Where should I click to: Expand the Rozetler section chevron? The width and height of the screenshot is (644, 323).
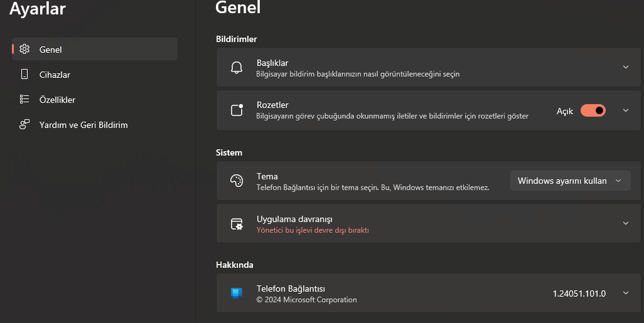626,110
